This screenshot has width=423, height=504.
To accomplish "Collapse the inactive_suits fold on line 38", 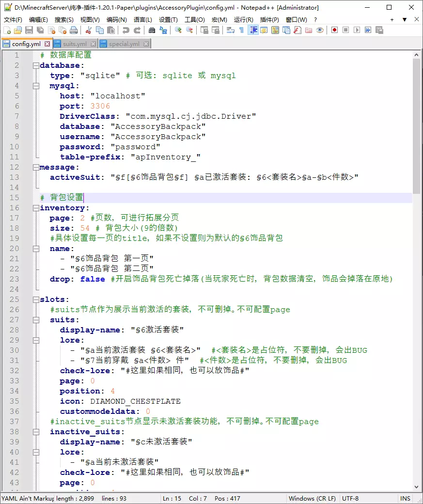I will pyautogui.click(x=36, y=432).
